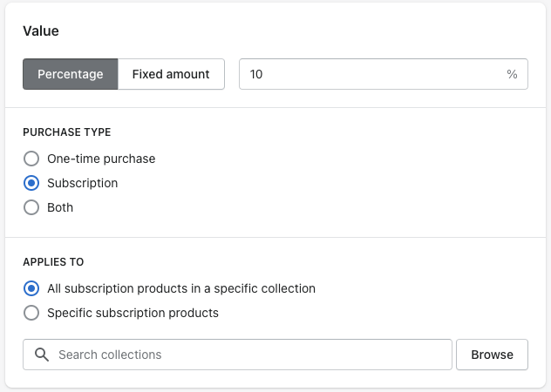Click the Value section heading
The width and height of the screenshot is (551, 392).
click(41, 30)
